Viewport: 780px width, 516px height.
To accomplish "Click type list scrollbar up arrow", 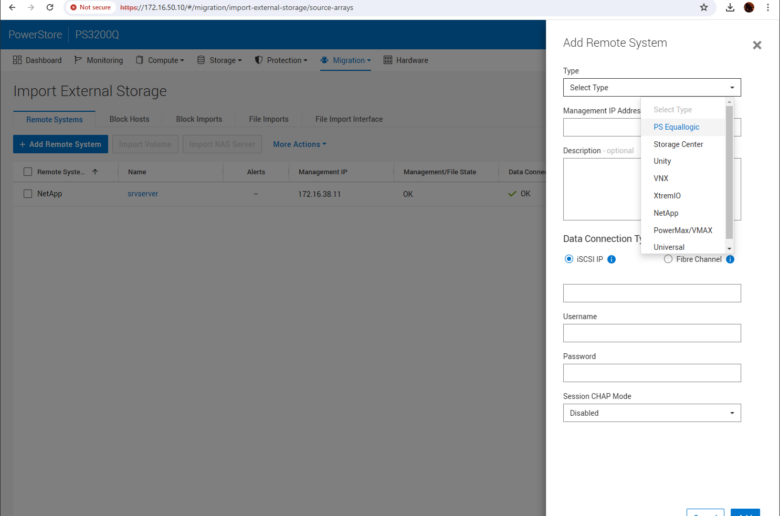I will pos(729,102).
